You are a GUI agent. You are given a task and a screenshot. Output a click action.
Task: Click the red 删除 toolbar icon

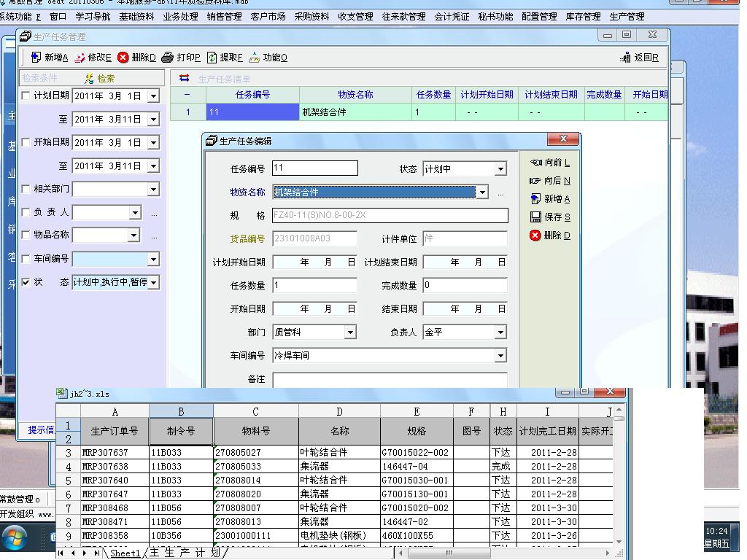click(x=123, y=58)
